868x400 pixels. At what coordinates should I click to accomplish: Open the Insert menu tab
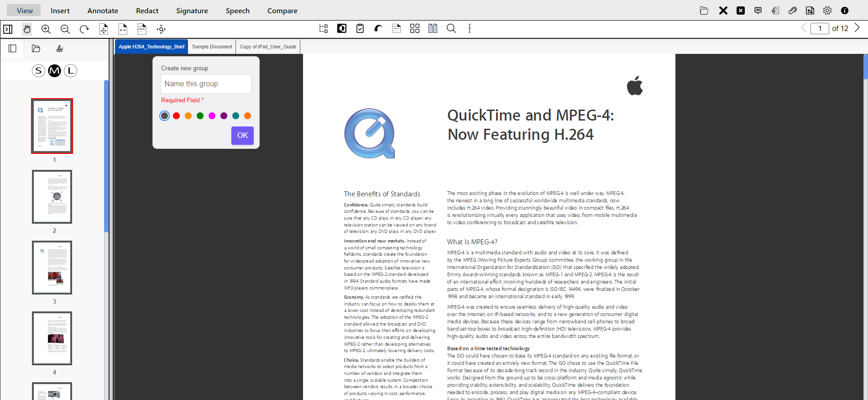click(x=60, y=11)
